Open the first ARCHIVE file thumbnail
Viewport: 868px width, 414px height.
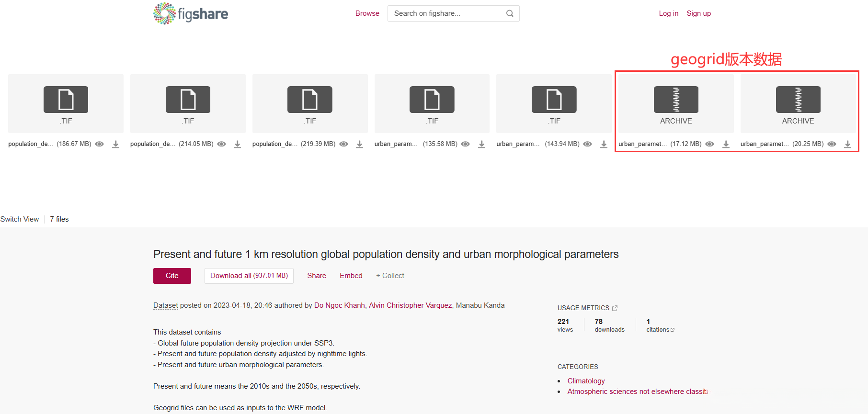[x=675, y=103]
